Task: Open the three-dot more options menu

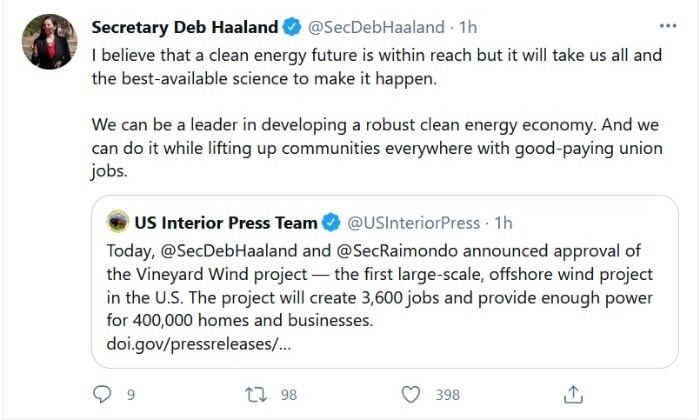Action: [x=667, y=25]
